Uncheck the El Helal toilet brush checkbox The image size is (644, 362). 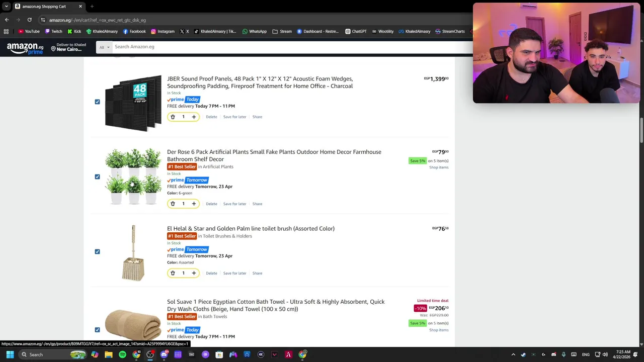click(97, 251)
